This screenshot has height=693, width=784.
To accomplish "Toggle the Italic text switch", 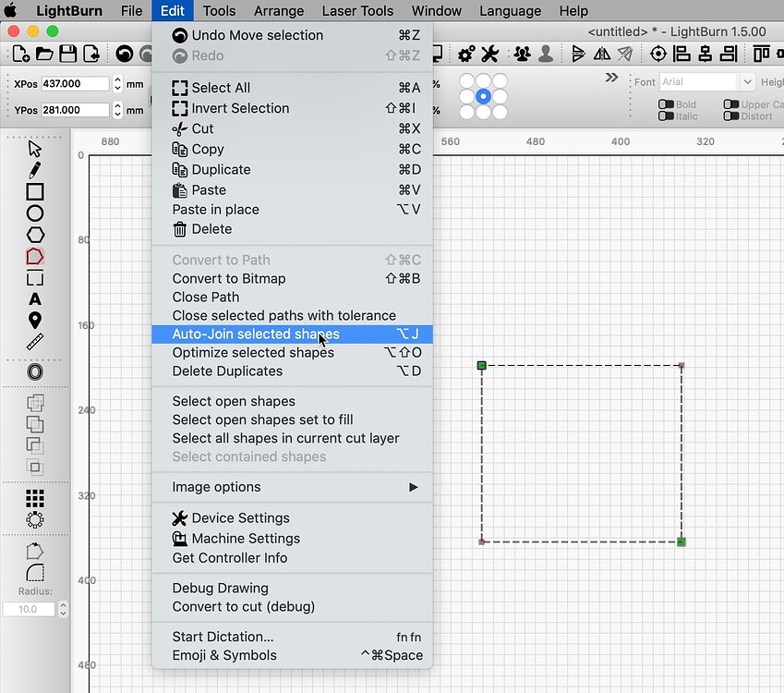I will 666,116.
